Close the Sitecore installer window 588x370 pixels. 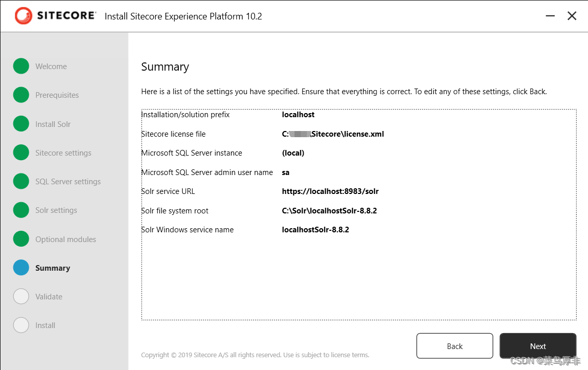572,16
